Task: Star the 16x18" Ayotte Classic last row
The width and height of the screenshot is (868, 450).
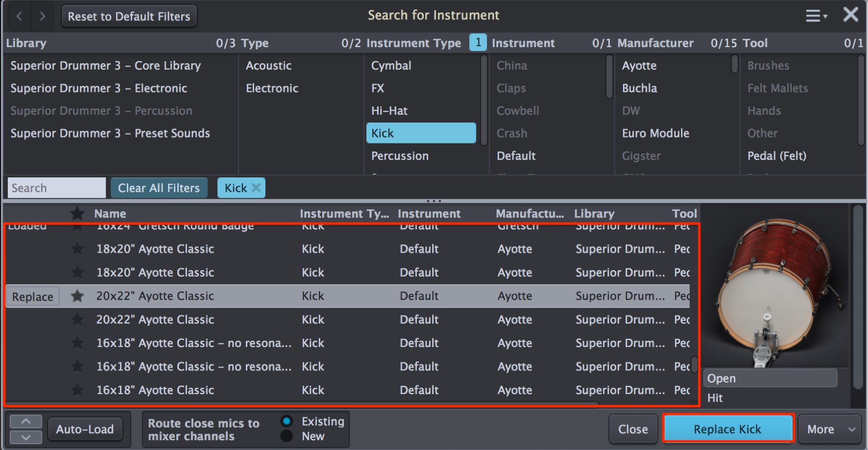Action: pos(77,390)
